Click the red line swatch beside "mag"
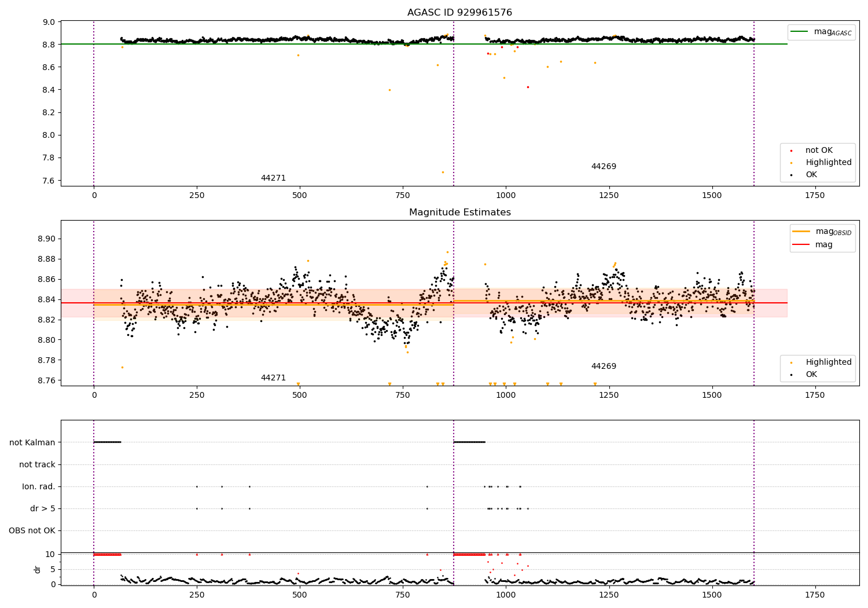The image size is (868, 608). [x=801, y=244]
